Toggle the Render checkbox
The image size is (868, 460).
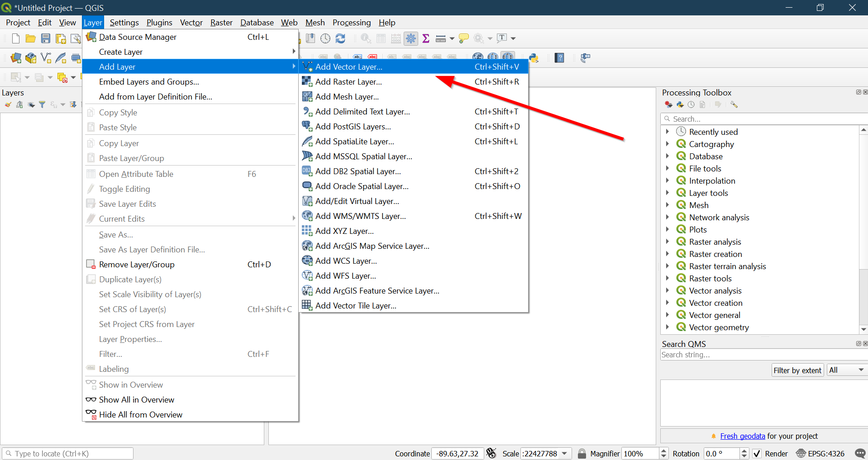757,453
